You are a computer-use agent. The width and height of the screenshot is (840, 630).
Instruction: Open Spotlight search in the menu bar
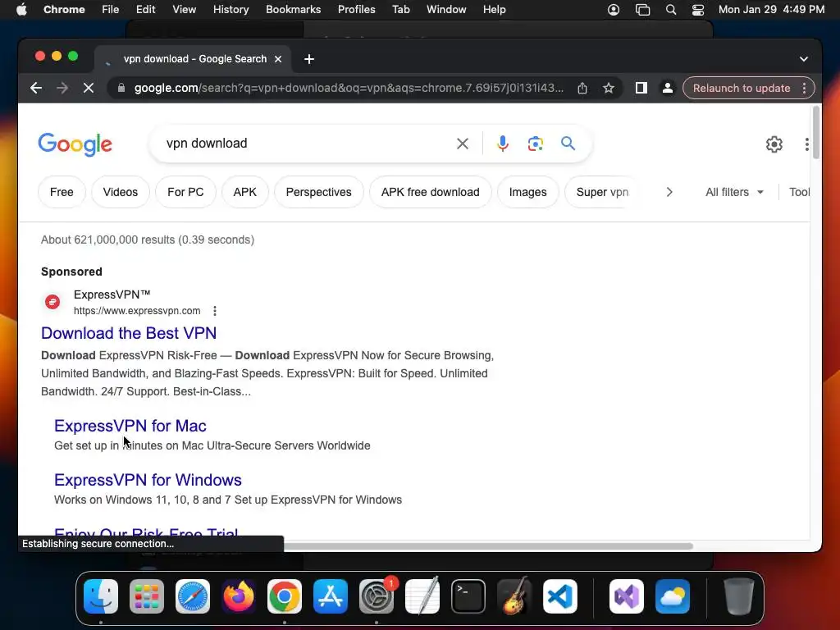[671, 10]
